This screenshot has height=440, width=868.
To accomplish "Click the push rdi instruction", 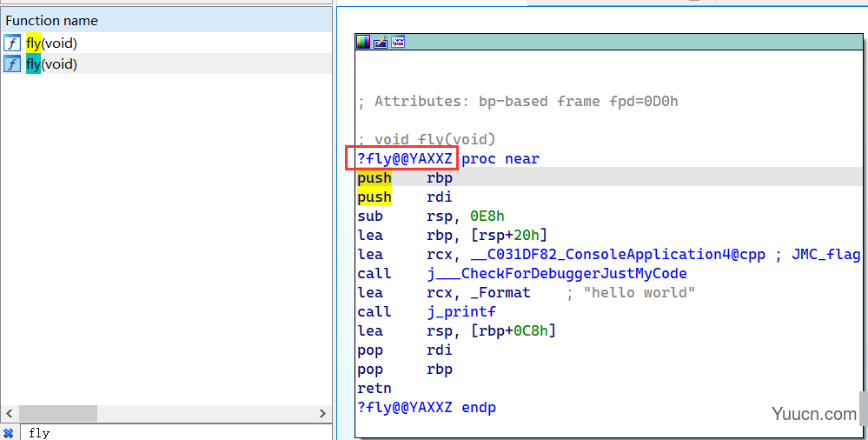I will [x=405, y=197].
